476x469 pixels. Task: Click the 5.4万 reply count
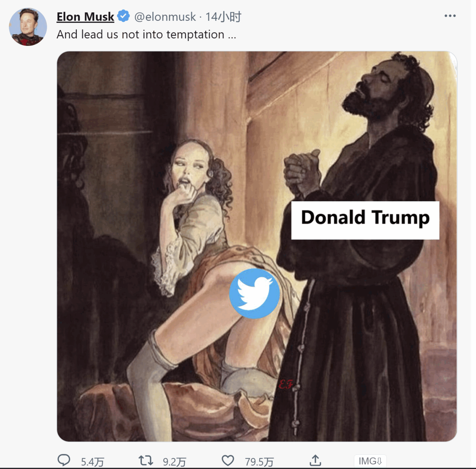(93, 462)
